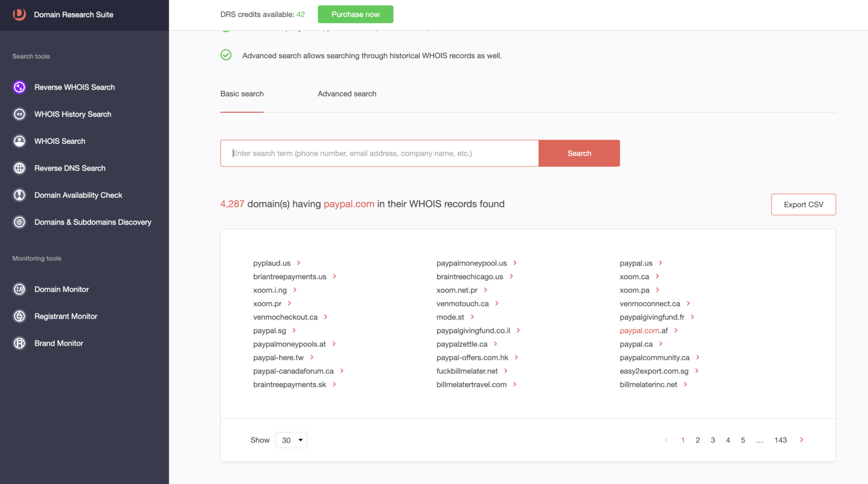Open the paypal-canadaforum.ca domain link
Viewport: 868px width, 484px height.
[293, 371]
